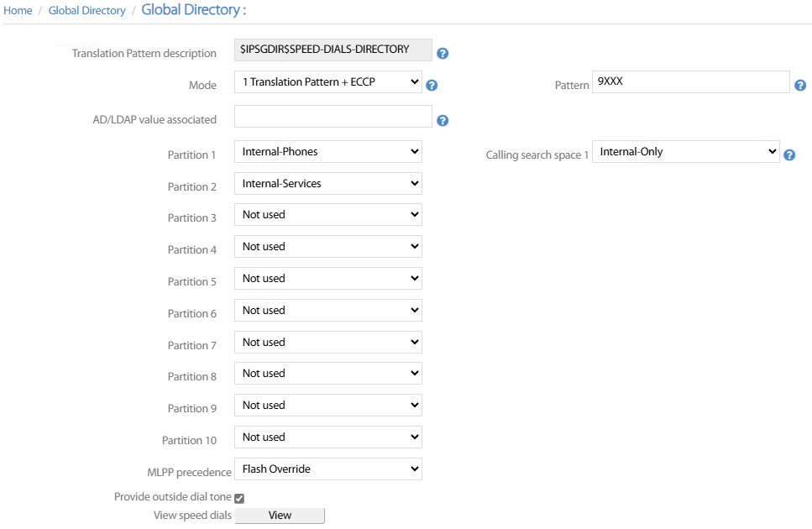Click help icon beside Translation Pattern description
812x529 pixels.
(x=443, y=54)
